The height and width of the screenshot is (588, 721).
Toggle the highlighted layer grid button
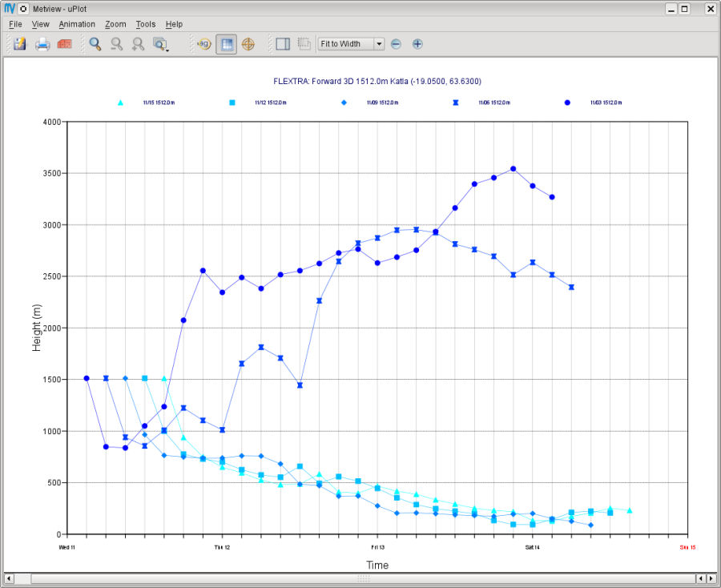point(226,44)
